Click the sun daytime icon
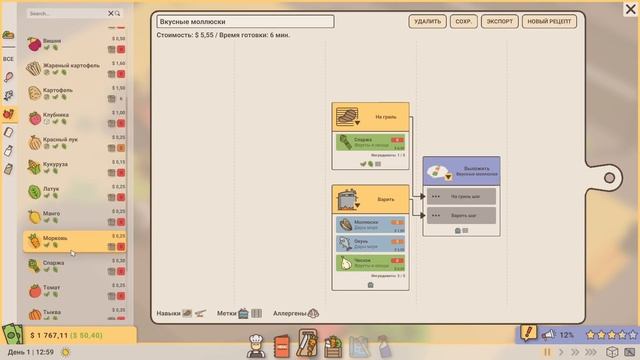 pos(65,352)
